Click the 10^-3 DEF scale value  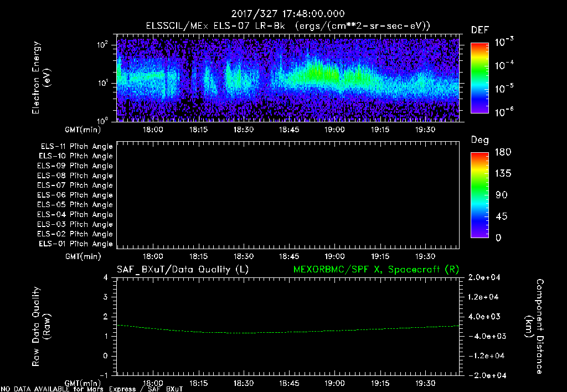504,42
